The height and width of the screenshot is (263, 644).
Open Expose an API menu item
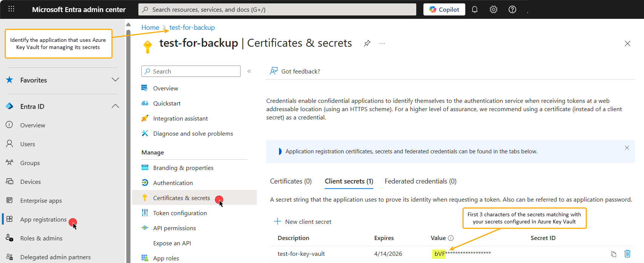pyautogui.click(x=172, y=243)
